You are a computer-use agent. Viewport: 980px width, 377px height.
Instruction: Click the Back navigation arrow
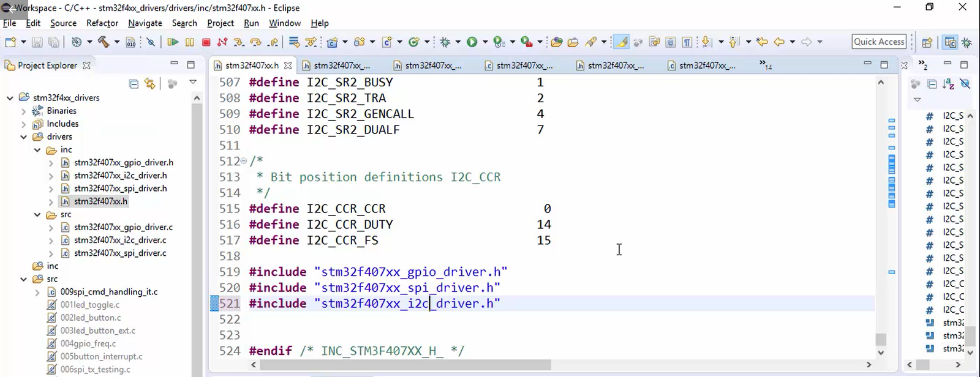(x=779, y=42)
